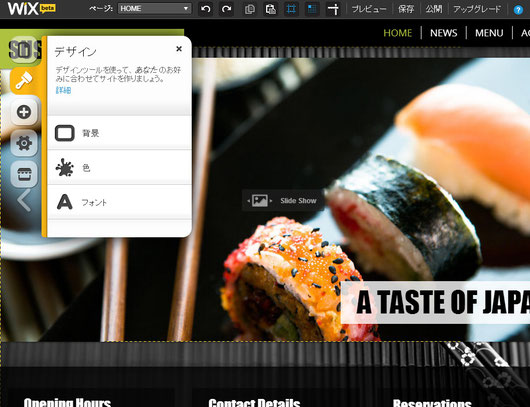Open the HOME page dropdown
Image resolution: width=530 pixels, height=407 pixels.
tap(154, 8)
